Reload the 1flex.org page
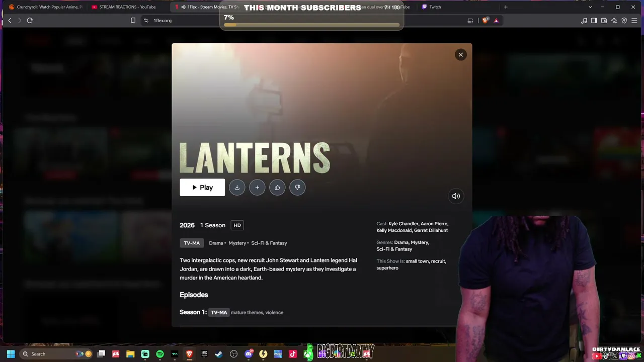644x362 pixels. (x=30, y=20)
